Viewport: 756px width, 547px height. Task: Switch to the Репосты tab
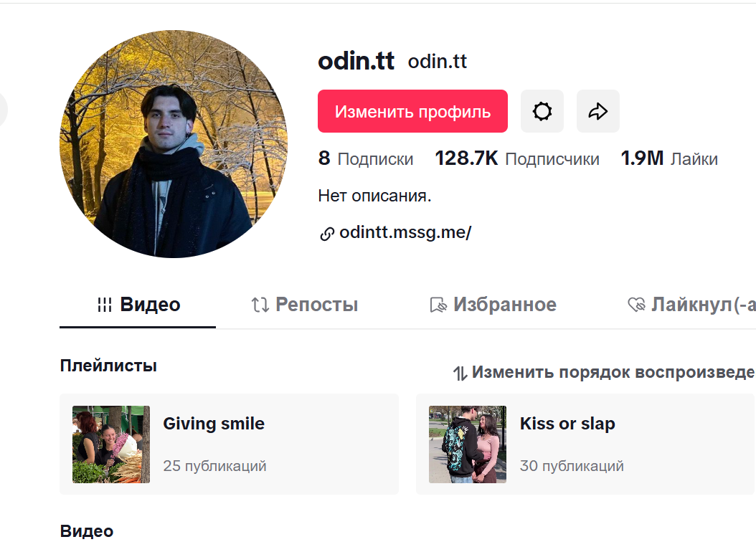click(316, 304)
